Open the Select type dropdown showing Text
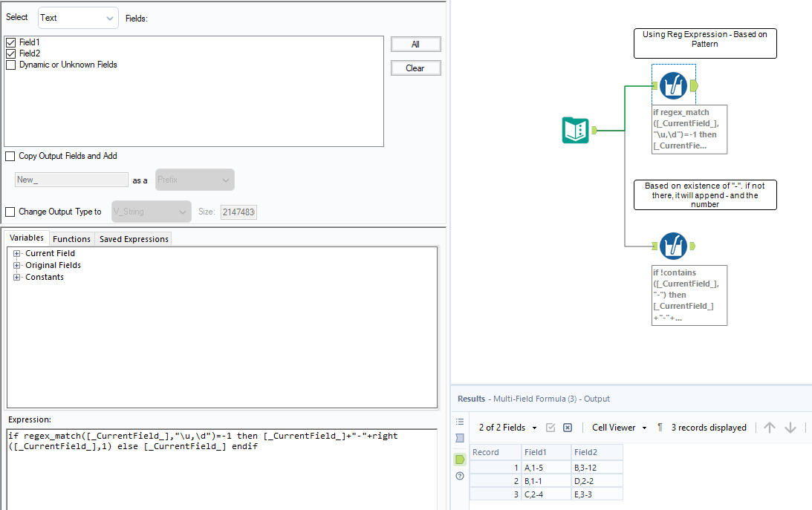812x510 pixels. click(77, 17)
